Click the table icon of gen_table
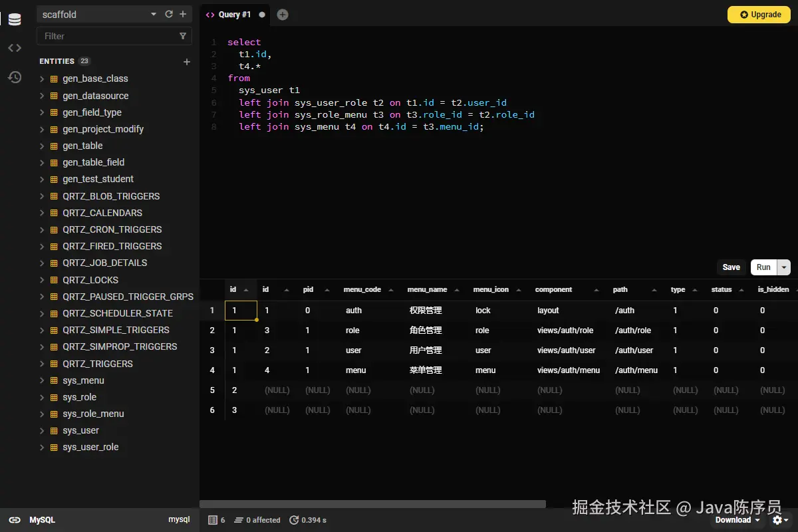Image resolution: width=798 pixels, height=532 pixels. pos(55,146)
